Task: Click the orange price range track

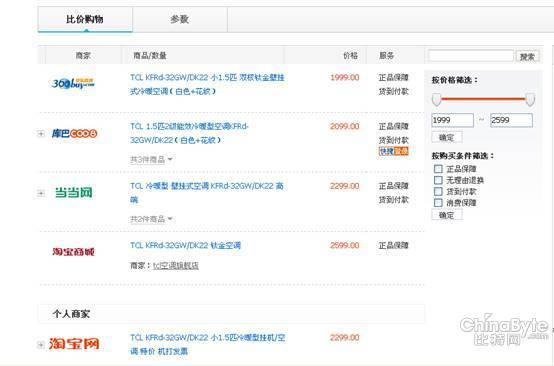Action: [483, 99]
